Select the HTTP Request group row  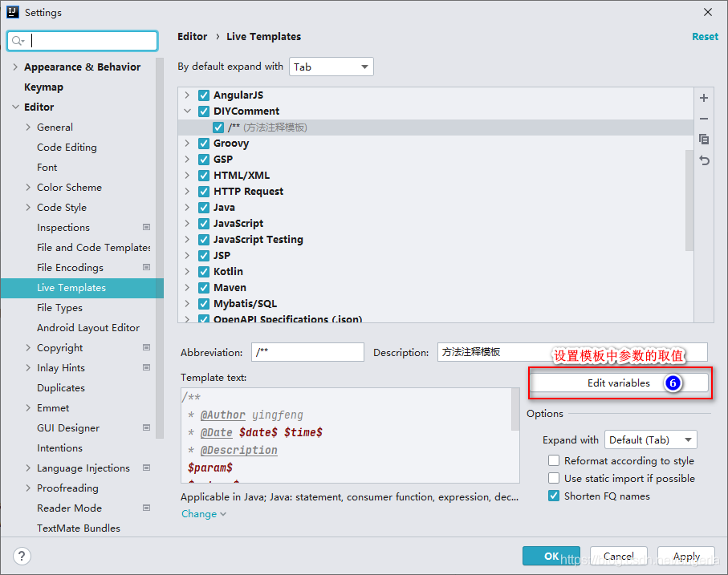[x=436, y=191]
